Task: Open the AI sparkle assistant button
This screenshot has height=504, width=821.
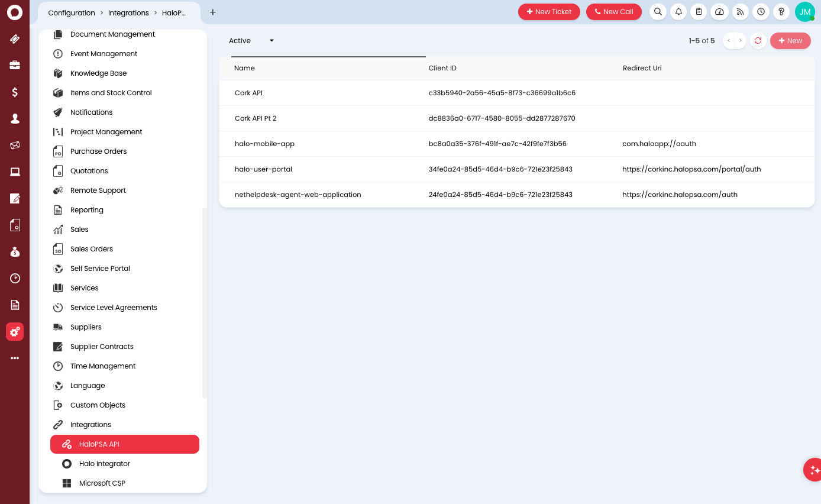Action: click(813, 470)
